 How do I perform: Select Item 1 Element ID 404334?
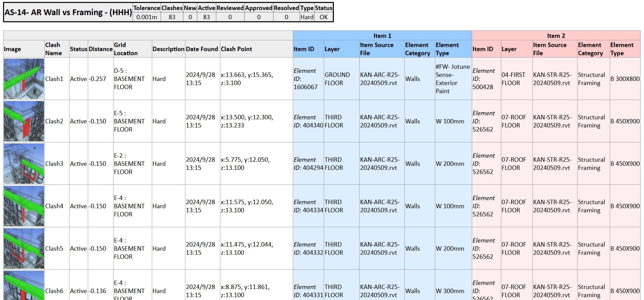click(308, 206)
